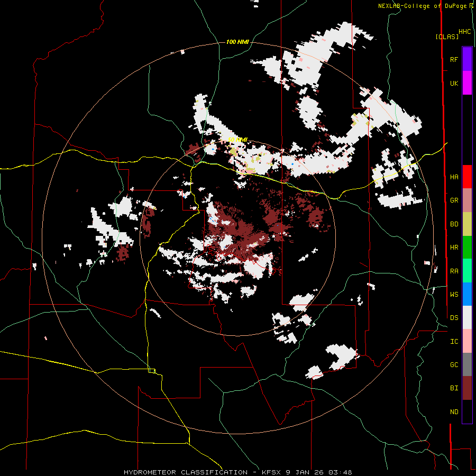Click the WS legend label

click(454, 294)
